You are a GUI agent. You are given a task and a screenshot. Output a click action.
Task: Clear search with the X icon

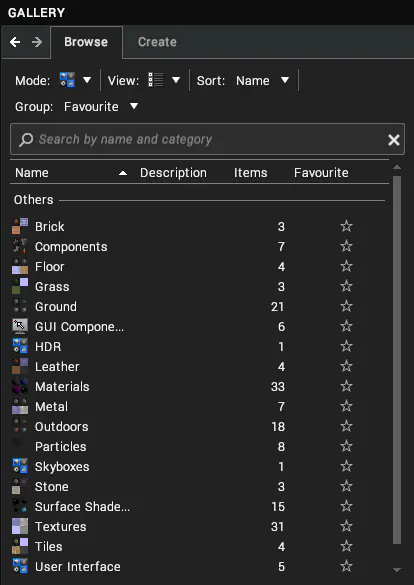(394, 140)
